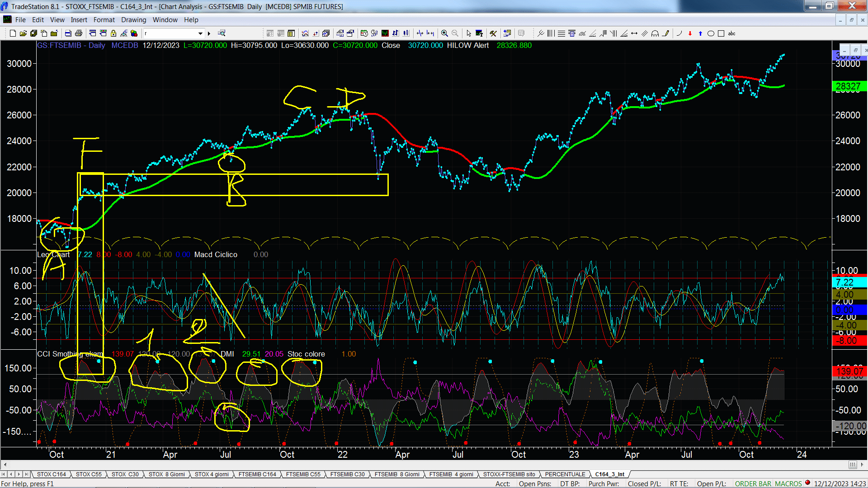868x488 pixels.
Task: Click the print preview icon
Action: 68,33
